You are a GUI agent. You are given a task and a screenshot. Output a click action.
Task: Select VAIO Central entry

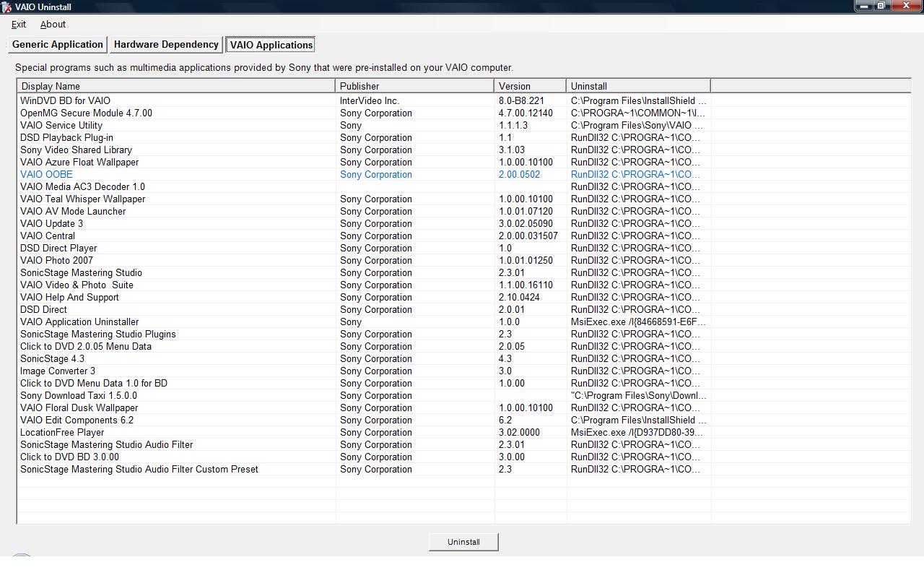coord(48,236)
